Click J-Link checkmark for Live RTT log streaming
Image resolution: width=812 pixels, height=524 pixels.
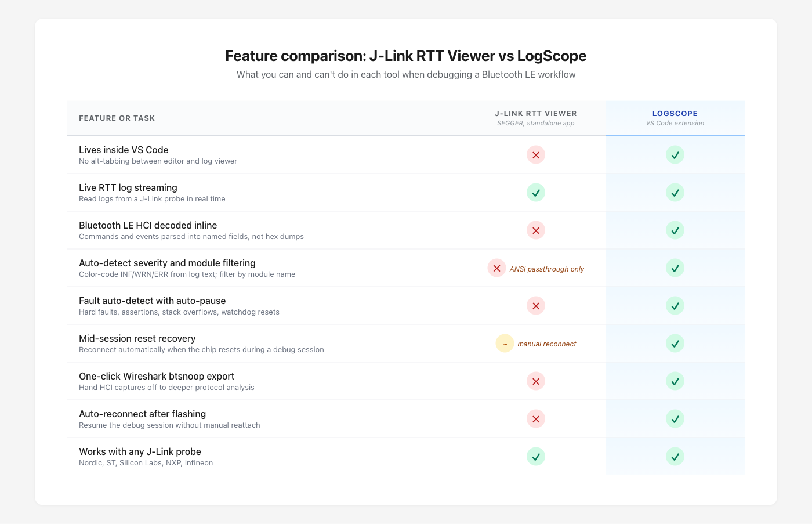point(536,193)
